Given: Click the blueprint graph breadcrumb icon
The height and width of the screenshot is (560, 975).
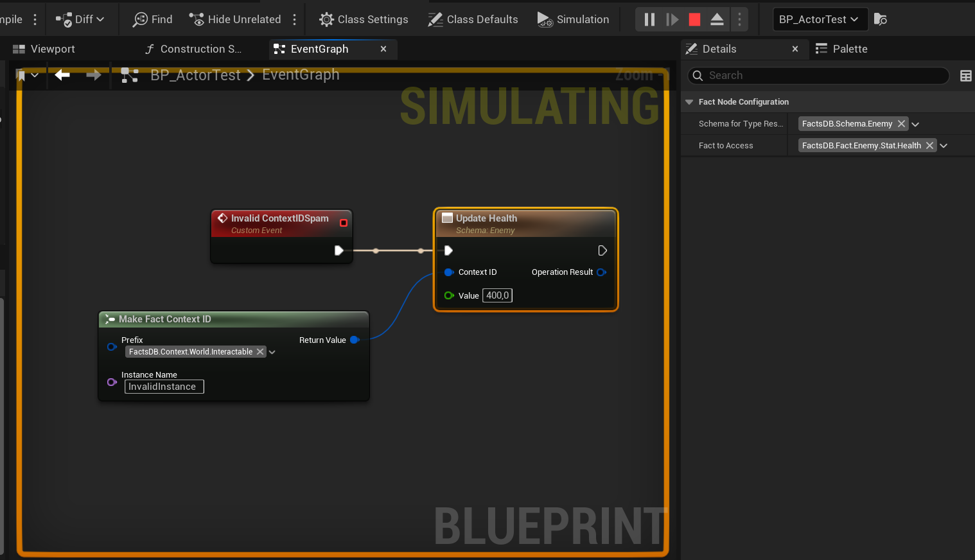Looking at the screenshot, I should click(130, 75).
